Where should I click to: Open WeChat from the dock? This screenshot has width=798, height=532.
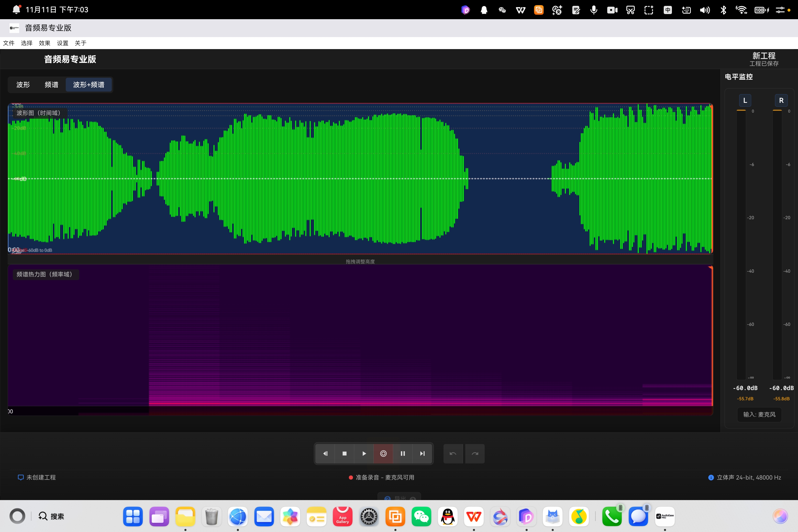pos(421,516)
